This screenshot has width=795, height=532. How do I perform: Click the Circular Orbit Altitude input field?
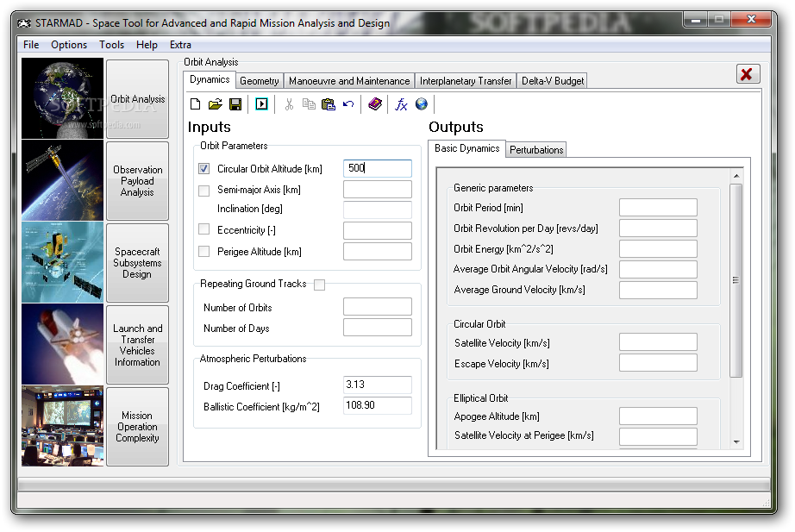click(x=378, y=168)
